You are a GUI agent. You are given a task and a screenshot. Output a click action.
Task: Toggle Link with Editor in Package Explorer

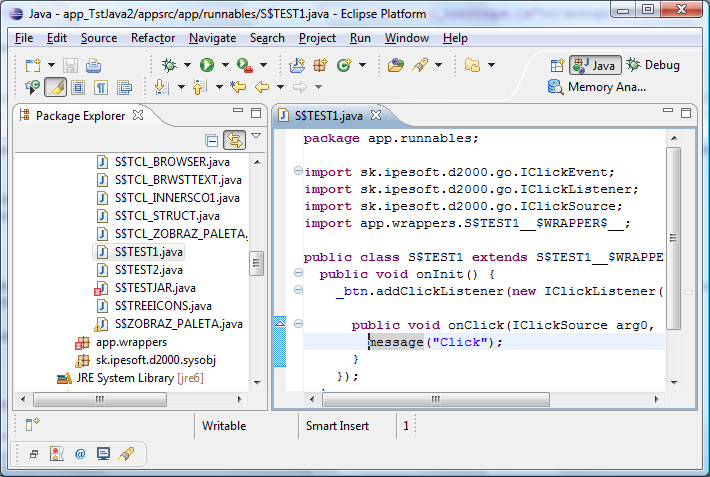235,140
